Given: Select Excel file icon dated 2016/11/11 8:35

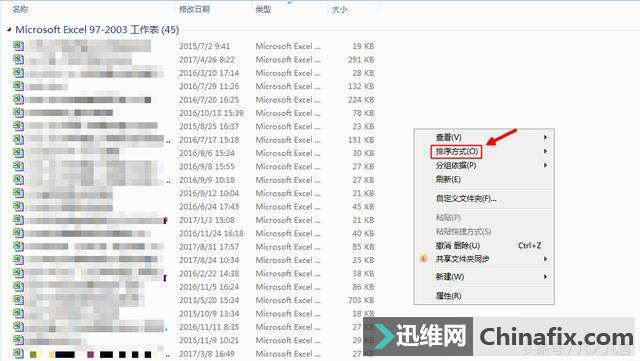Looking at the screenshot, I should point(18,327).
